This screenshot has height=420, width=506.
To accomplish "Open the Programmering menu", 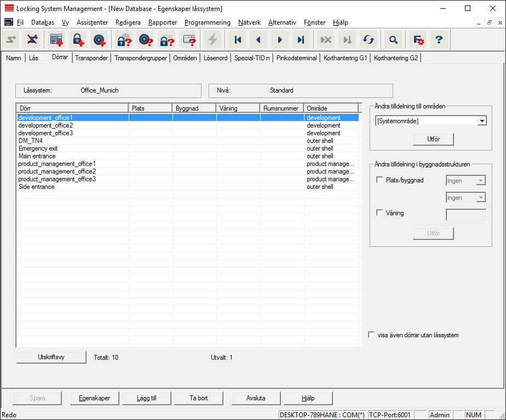I will 207,22.
